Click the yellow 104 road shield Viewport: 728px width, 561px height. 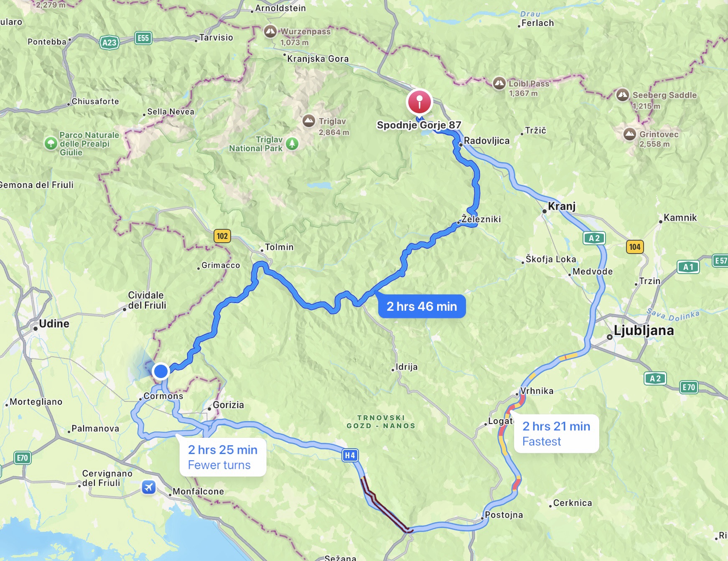tap(635, 247)
